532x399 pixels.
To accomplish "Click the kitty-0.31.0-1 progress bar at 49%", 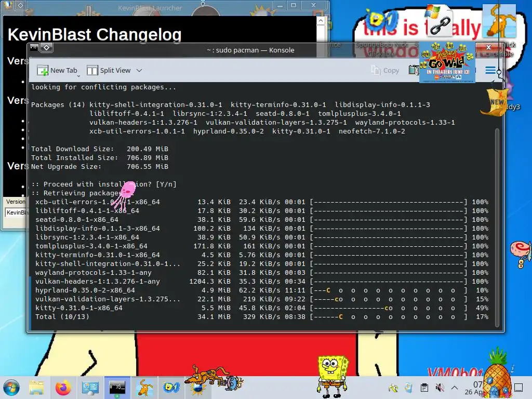I will coord(389,308).
